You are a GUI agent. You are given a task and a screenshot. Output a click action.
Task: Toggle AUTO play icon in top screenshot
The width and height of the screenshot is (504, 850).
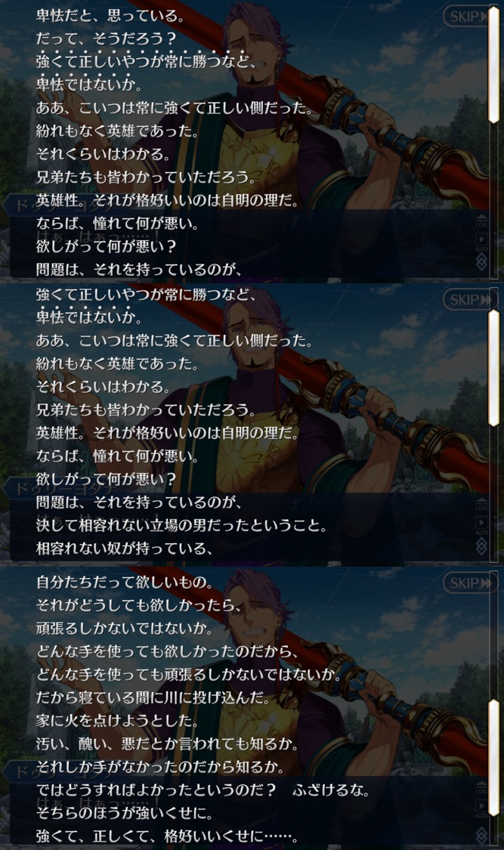[481, 241]
